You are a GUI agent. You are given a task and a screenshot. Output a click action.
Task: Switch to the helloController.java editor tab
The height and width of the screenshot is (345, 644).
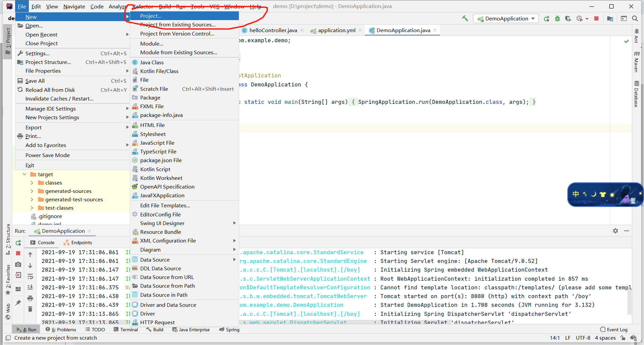[x=273, y=30]
